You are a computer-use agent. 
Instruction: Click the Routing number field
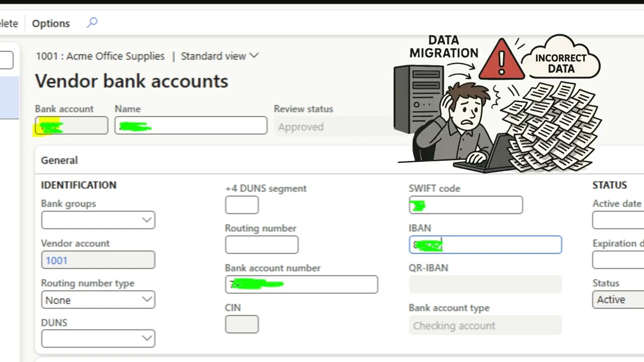262,245
